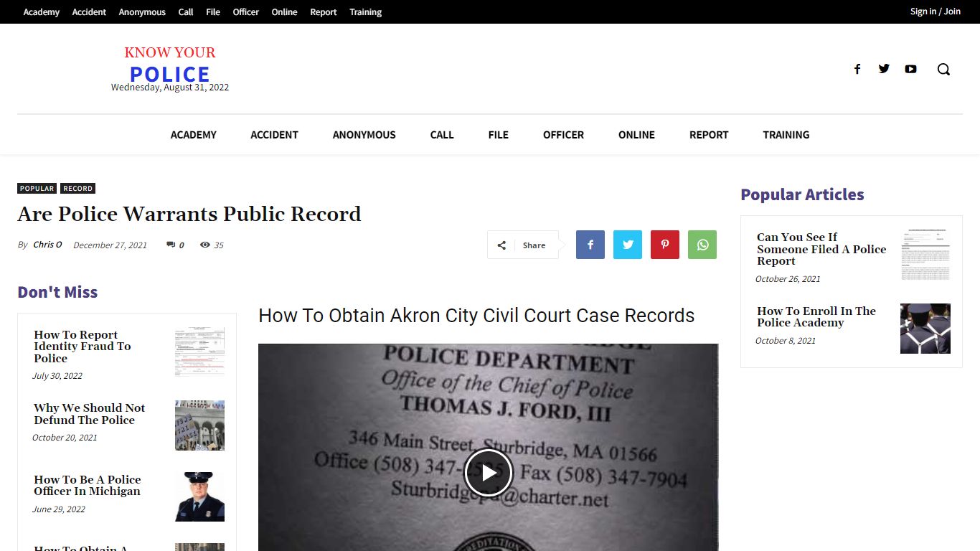Open Police Academy cadets thumbnail
Screen dimensions: 980x551
925,329
